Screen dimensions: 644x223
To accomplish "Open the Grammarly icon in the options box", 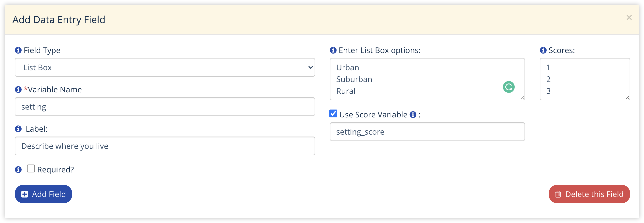I will point(509,87).
